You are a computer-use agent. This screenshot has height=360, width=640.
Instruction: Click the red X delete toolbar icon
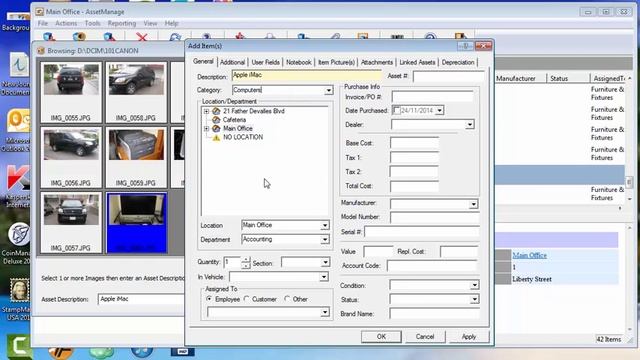coord(142,38)
